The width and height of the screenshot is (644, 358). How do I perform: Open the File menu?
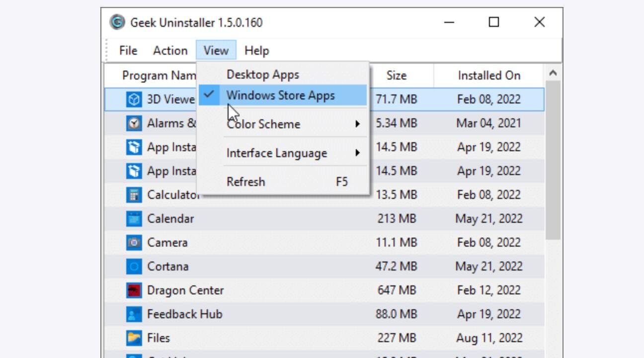pyautogui.click(x=128, y=51)
